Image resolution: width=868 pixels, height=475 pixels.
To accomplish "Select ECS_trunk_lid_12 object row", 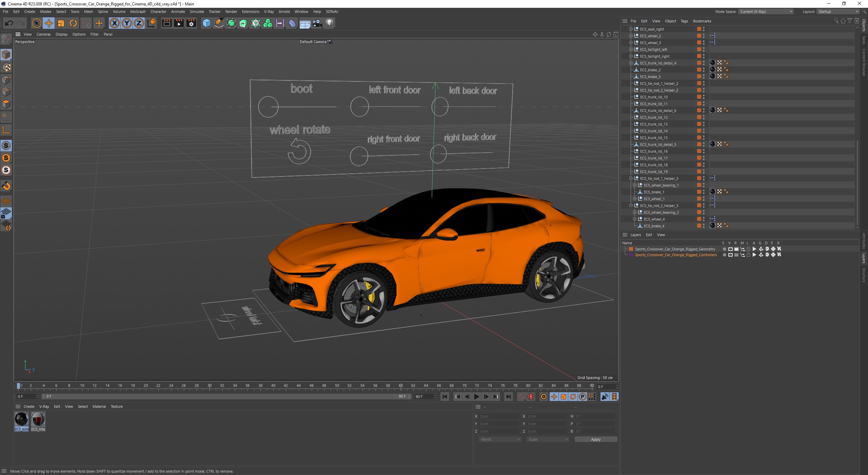I will (654, 117).
